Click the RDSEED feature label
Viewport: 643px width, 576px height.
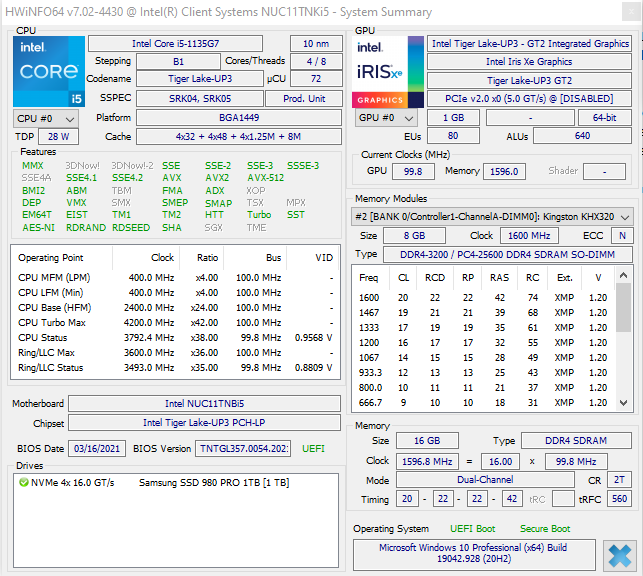131,228
